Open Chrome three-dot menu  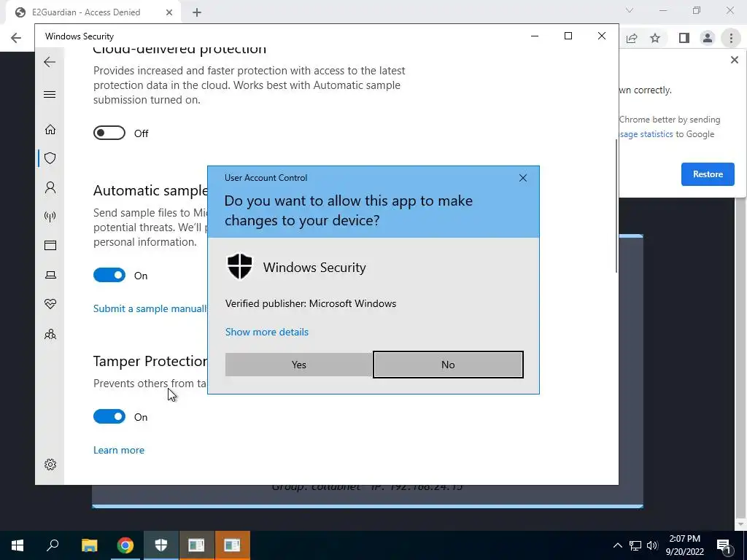(731, 38)
